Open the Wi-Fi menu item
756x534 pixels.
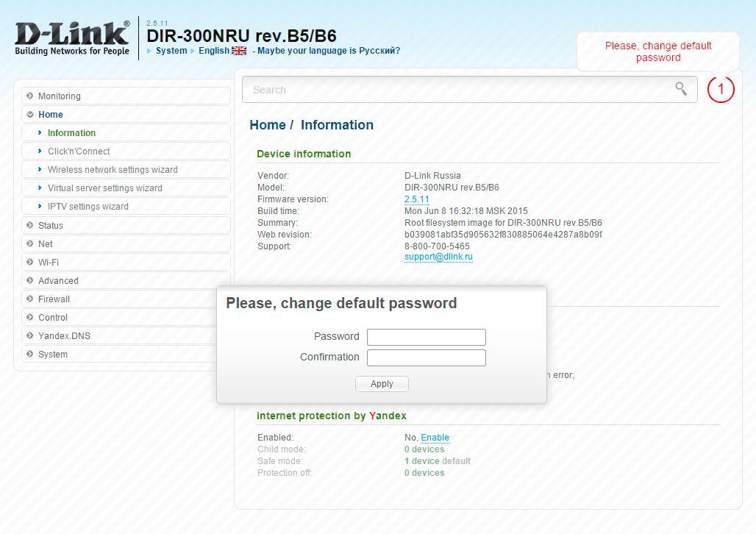(x=126, y=262)
